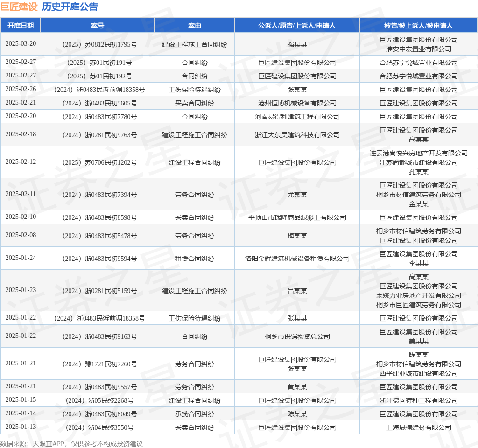The width and height of the screenshot is (478, 448).
Task: Select case number (2024)浙0483民初5478号
Action: [x=100, y=236]
